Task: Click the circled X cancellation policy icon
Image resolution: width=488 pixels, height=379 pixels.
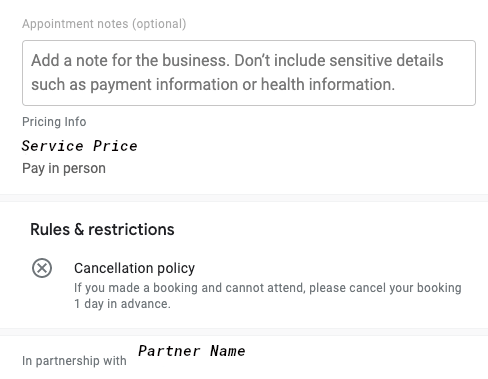Action: click(42, 268)
